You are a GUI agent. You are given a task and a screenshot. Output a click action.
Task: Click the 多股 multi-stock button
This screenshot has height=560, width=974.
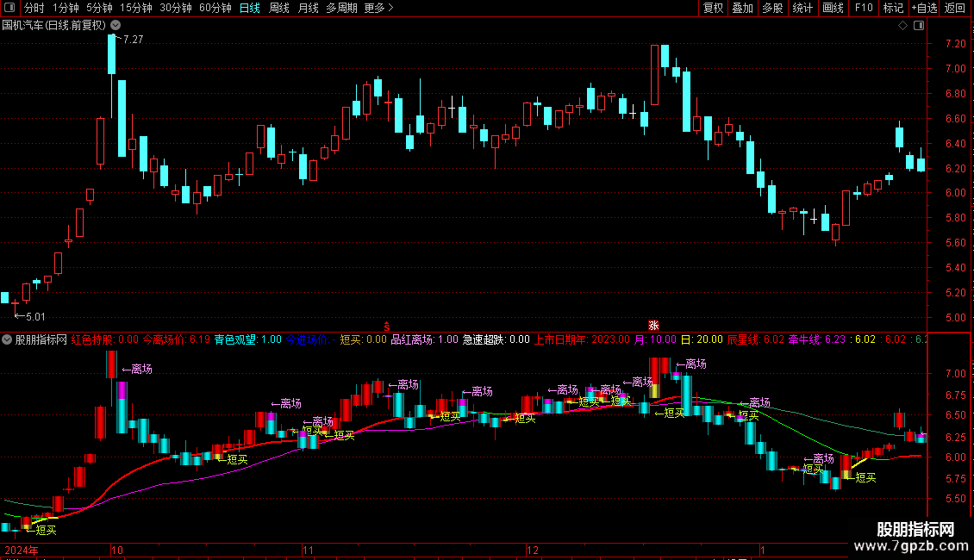coord(773,8)
